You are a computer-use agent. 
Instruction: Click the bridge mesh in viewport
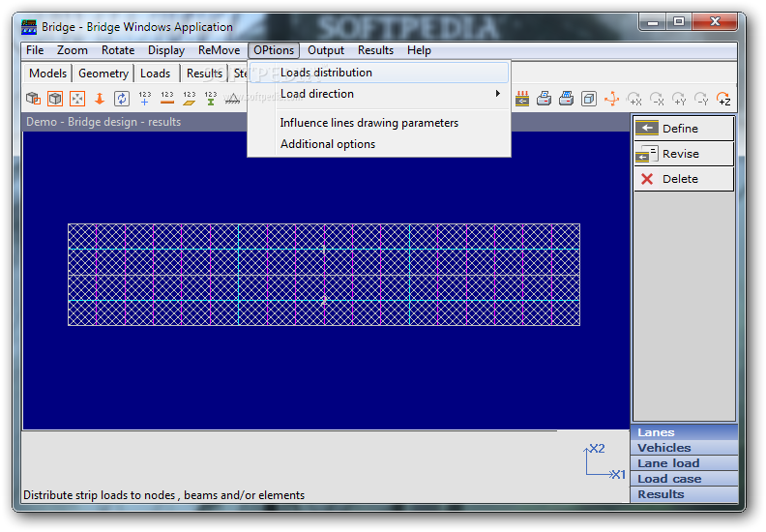(x=324, y=275)
